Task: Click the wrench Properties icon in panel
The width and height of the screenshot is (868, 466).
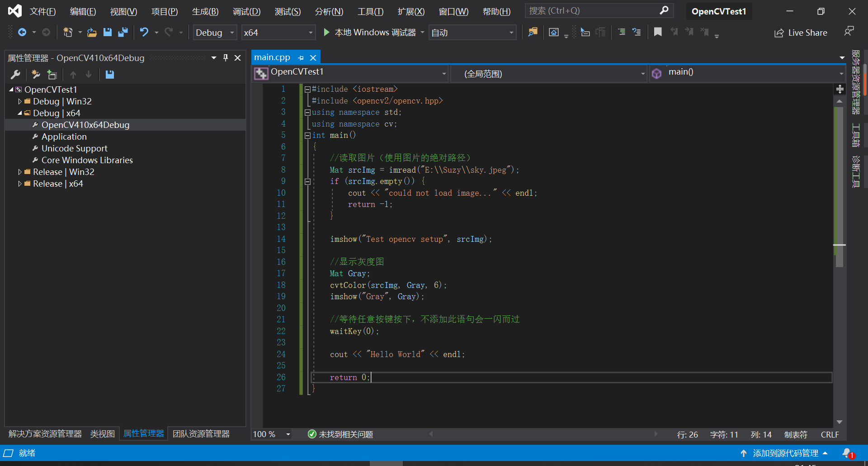Action: (x=15, y=75)
